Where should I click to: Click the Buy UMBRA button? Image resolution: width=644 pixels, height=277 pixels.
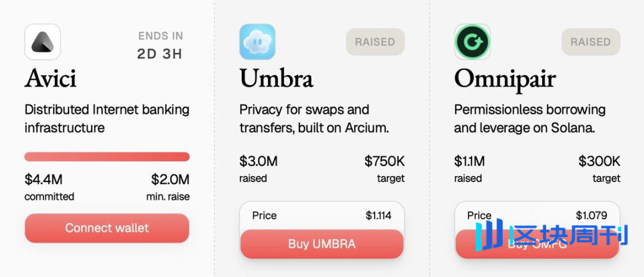click(321, 244)
